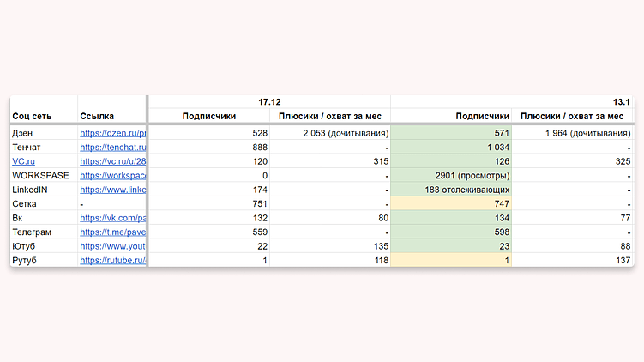The height and width of the screenshot is (362, 644).
Task: Open the tenchat.ru link
Action: (113, 148)
